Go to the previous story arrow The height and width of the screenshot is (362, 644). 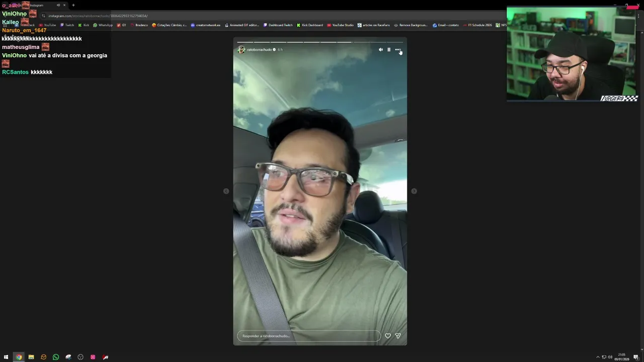pyautogui.click(x=226, y=191)
